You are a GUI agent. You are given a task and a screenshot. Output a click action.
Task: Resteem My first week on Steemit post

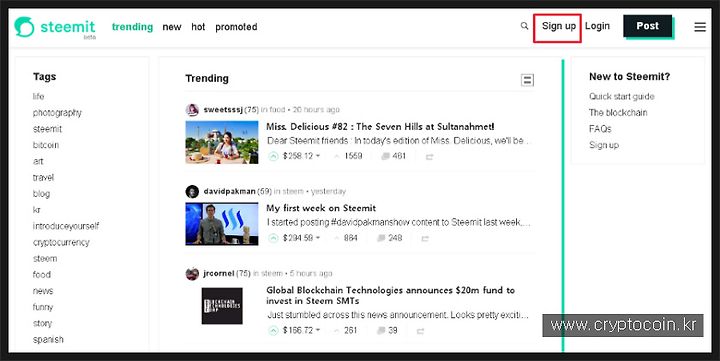425,238
